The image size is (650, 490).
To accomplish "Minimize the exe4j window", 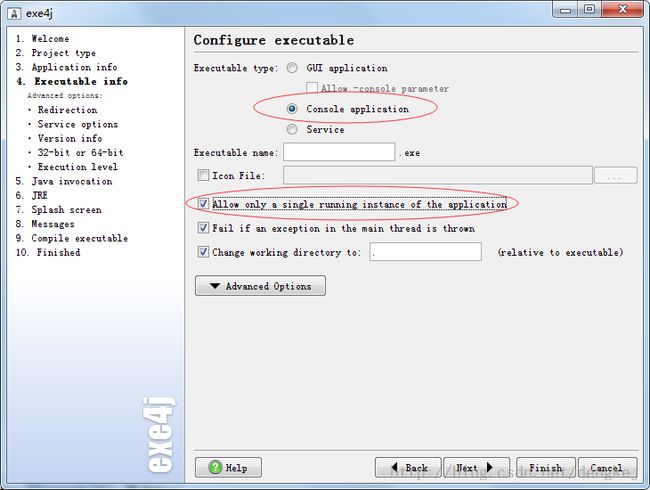I will pyautogui.click(x=565, y=9).
